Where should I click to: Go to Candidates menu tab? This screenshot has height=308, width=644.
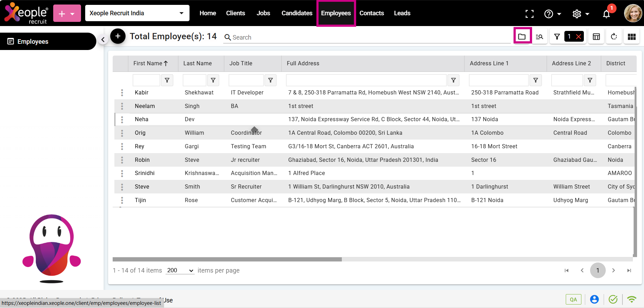click(297, 13)
